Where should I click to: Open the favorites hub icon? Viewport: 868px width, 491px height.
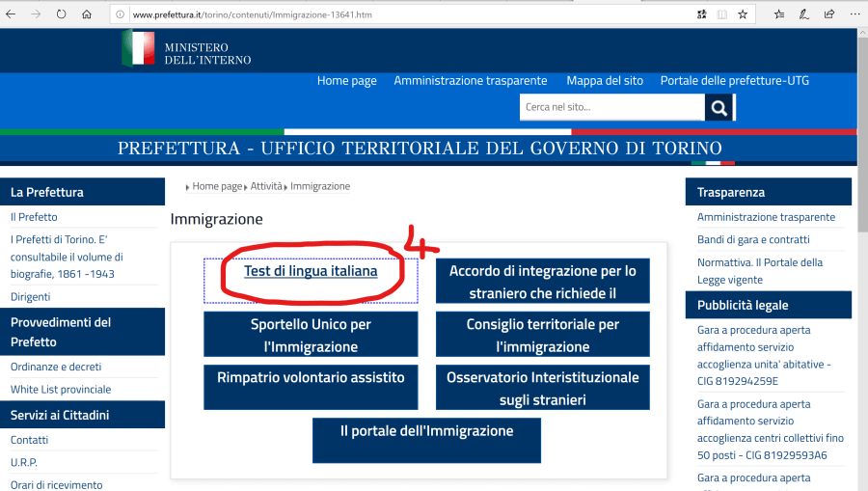point(779,14)
